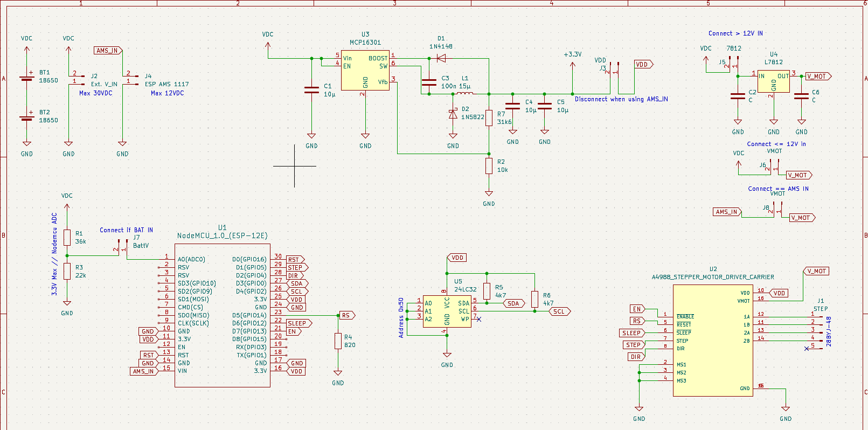Select the +3.3V power symbol
The width and height of the screenshot is (868, 430).
coord(572,65)
